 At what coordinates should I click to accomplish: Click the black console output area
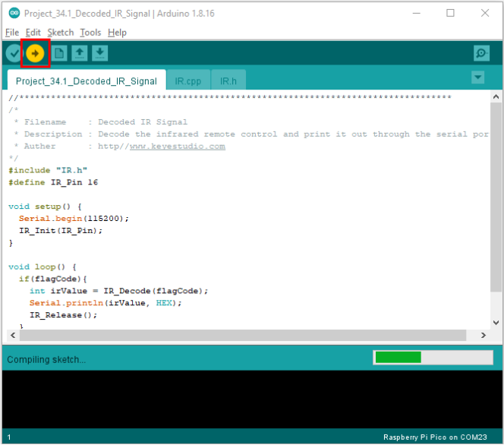pos(252,399)
